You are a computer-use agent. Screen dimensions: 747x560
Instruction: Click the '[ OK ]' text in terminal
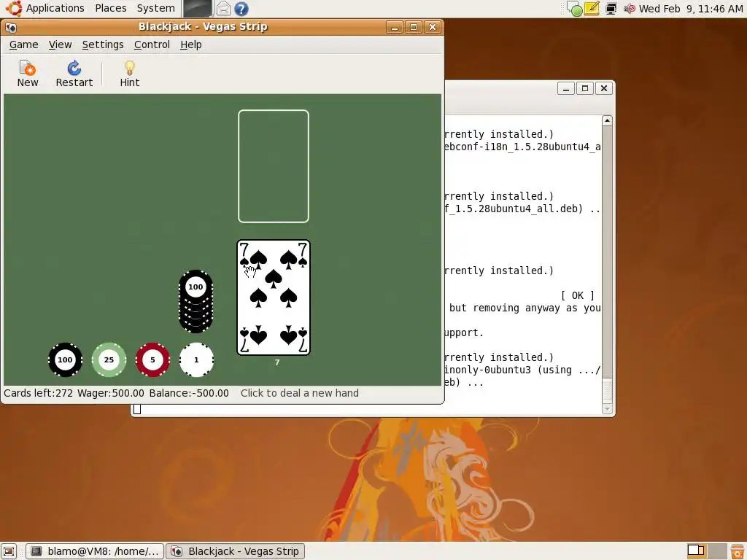tap(578, 296)
